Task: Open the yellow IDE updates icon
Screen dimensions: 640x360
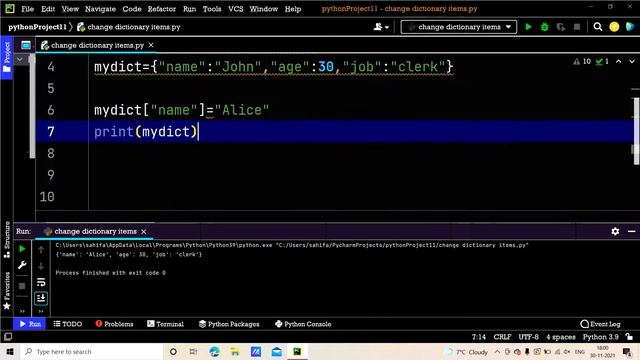Action: click(x=614, y=27)
